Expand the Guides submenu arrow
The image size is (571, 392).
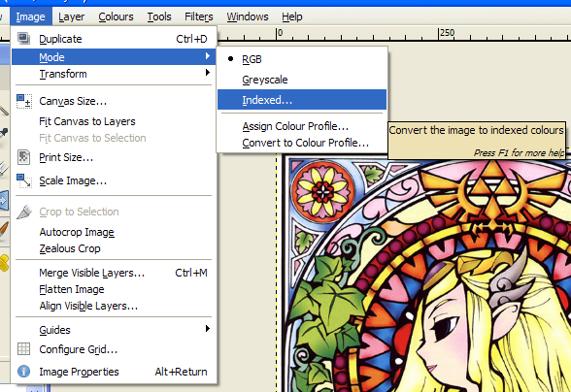point(207,329)
